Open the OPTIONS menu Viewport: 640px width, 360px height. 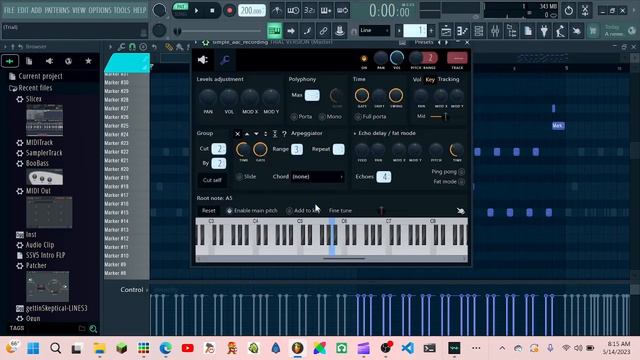[x=99, y=10]
